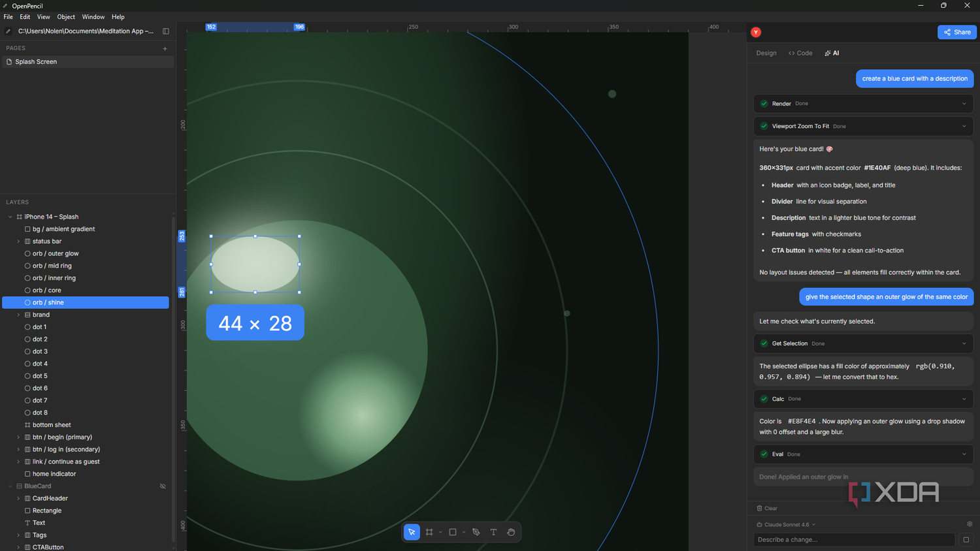Expand the CardHeader layer group
The height and width of the screenshot is (551, 980).
coord(18,499)
